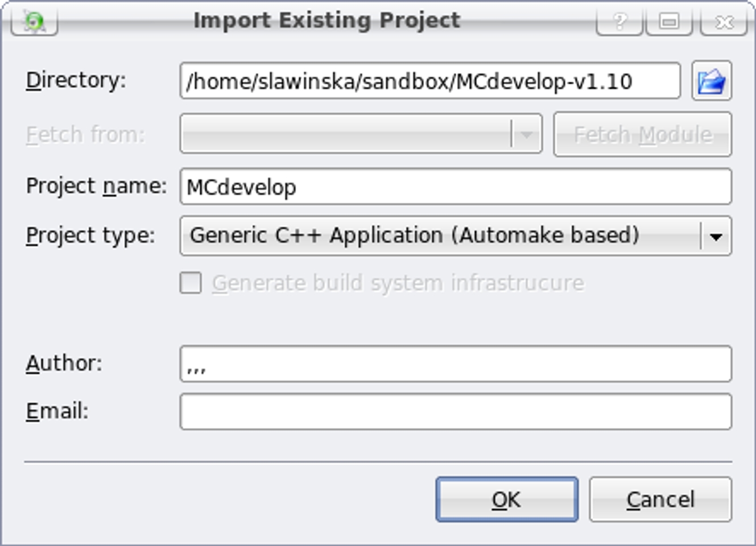
Task: Dismiss the dialog via Cancel button
Action: pos(660,499)
